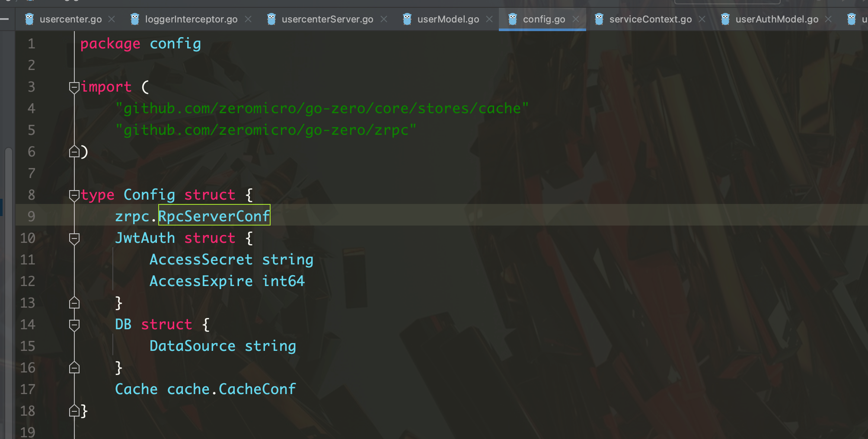
Task: Click the fold end marker on line 6
Action: (74, 152)
